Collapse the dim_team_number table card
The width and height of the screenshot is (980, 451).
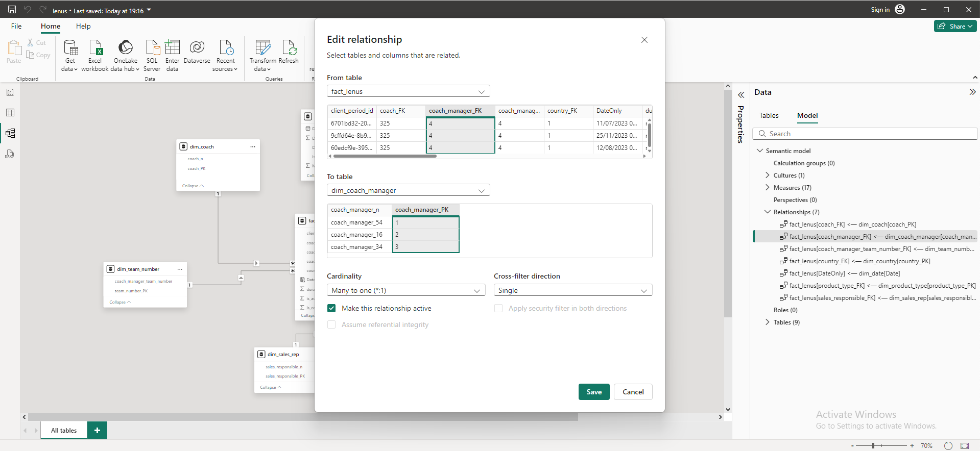(x=120, y=302)
